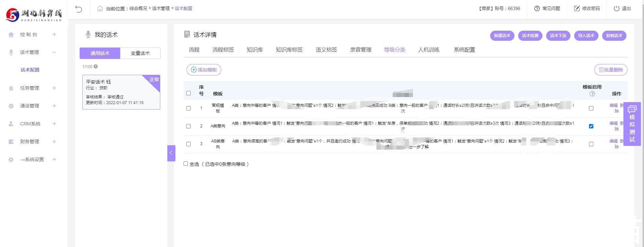Image resolution: width=644 pixels, height=247 pixels.
Task: Disable template for A类意向 row
Action: click(x=591, y=126)
